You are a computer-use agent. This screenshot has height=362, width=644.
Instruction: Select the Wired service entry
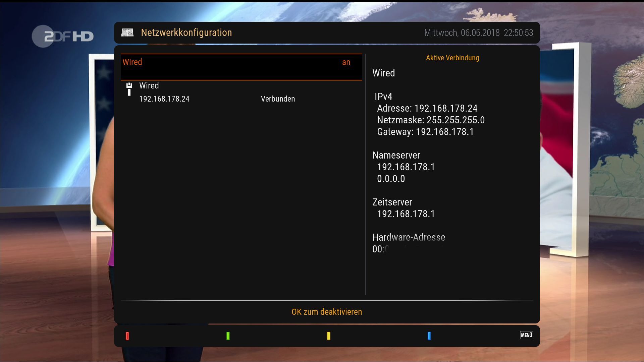click(149, 86)
